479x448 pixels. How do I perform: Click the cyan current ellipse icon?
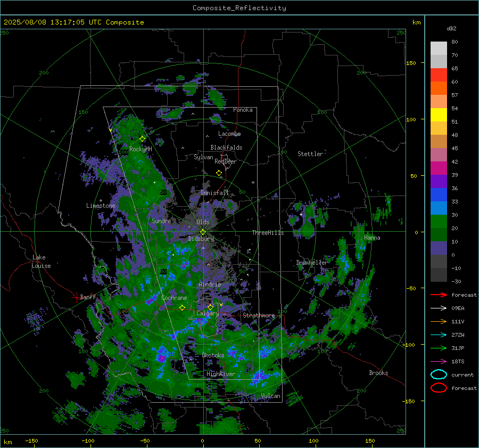pyautogui.click(x=439, y=374)
